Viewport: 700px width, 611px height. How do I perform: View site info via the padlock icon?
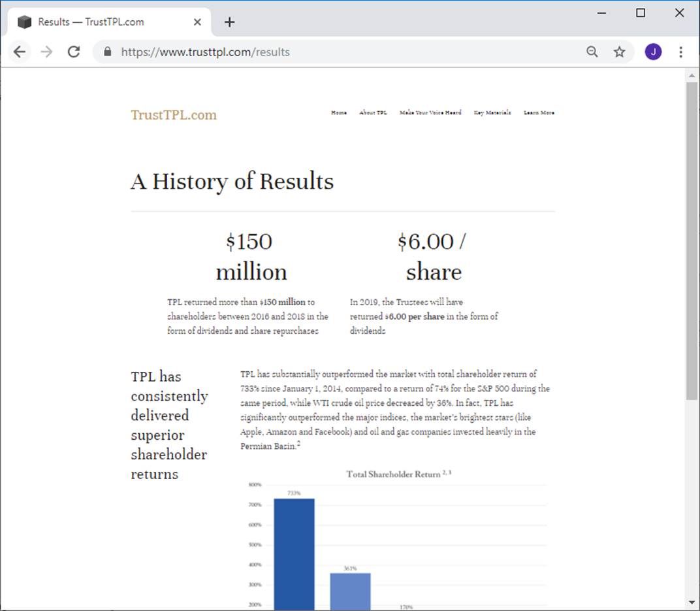tap(108, 52)
